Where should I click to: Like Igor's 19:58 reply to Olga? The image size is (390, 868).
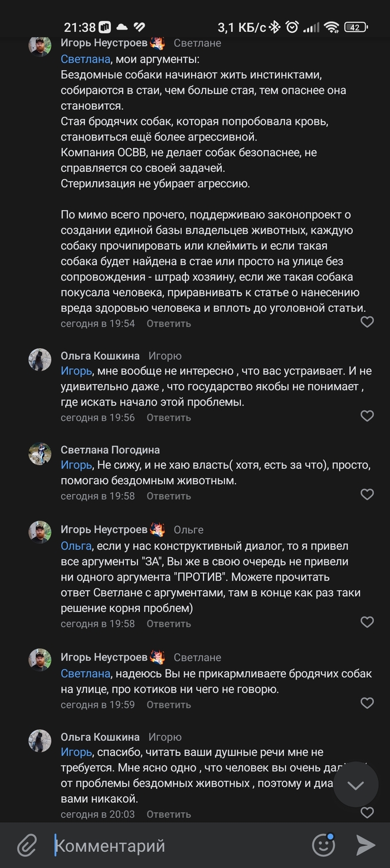(367, 622)
